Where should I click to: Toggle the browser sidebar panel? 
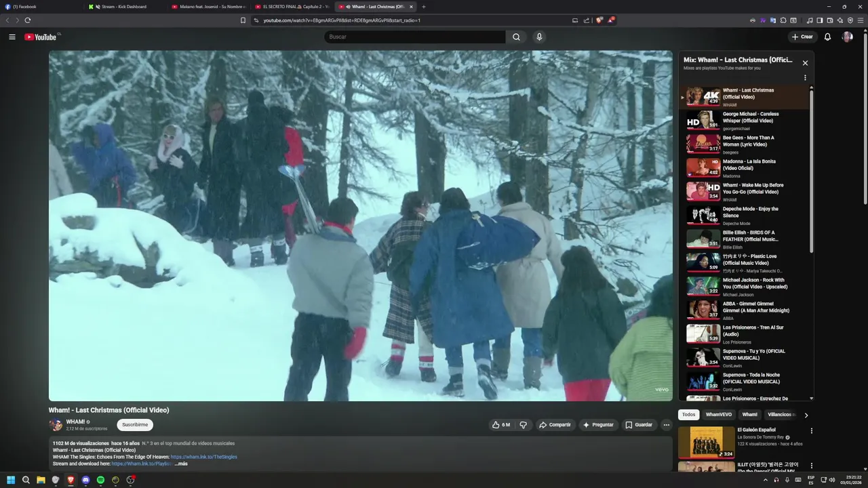pyautogui.click(x=819, y=20)
